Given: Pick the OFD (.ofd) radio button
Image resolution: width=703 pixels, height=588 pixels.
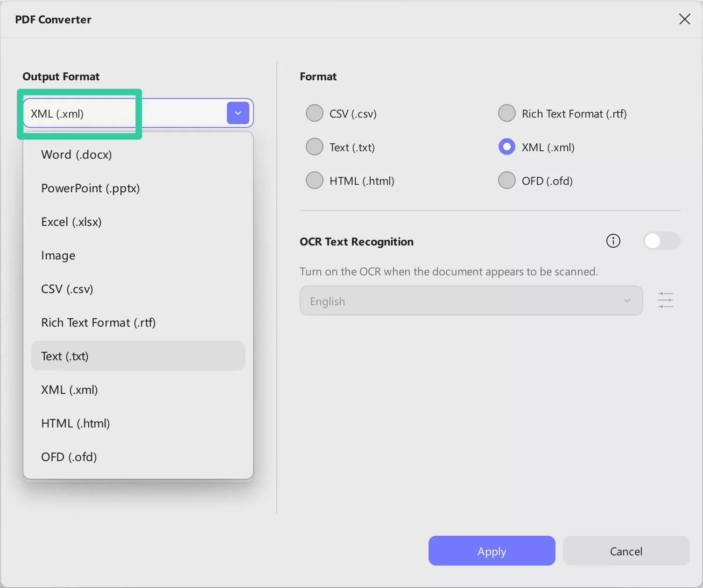Looking at the screenshot, I should point(507,181).
